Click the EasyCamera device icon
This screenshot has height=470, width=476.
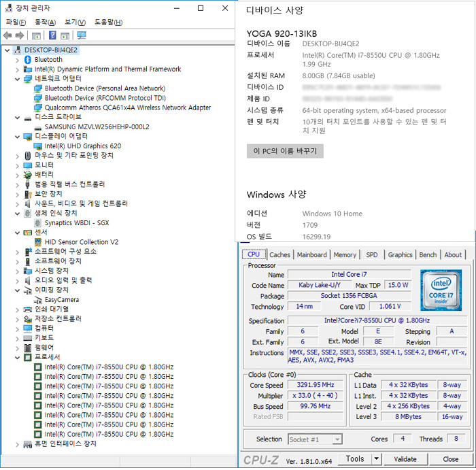tap(37, 300)
